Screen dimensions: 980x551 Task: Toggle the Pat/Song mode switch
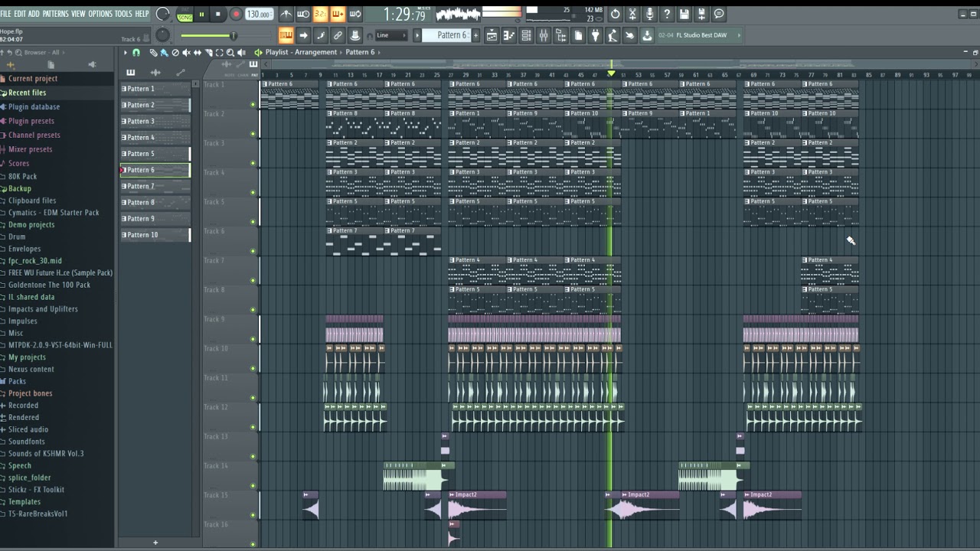click(x=185, y=14)
